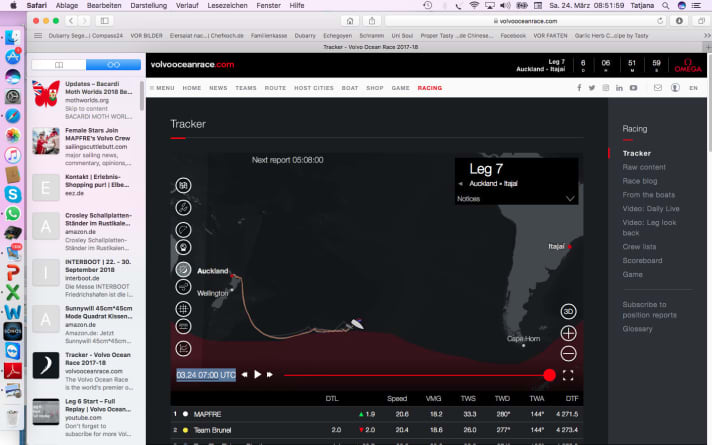Click the volvooceanrace.com logo
The height and width of the screenshot is (445, 712).
(193, 64)
